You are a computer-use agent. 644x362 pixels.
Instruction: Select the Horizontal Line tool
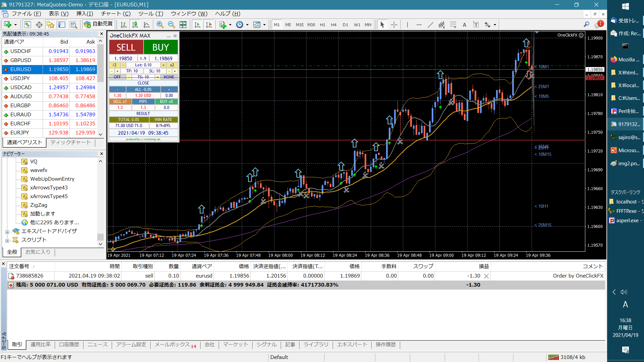pos(419,24)
